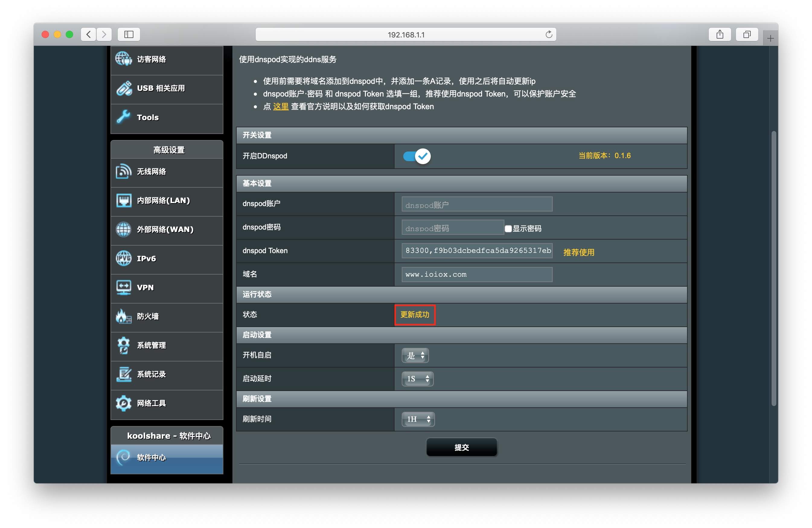The image size is (812, 528).
Task: Open the WAN globe icon
Action: tap(123, 230)
